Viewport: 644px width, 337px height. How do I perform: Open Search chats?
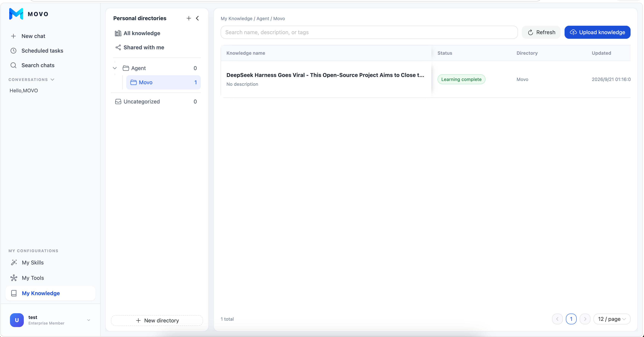[32, 65]
